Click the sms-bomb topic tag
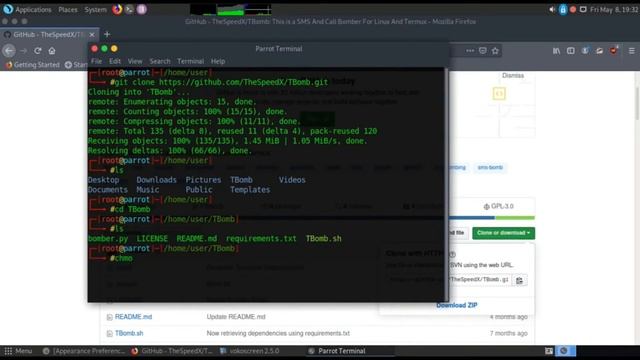 490,167
